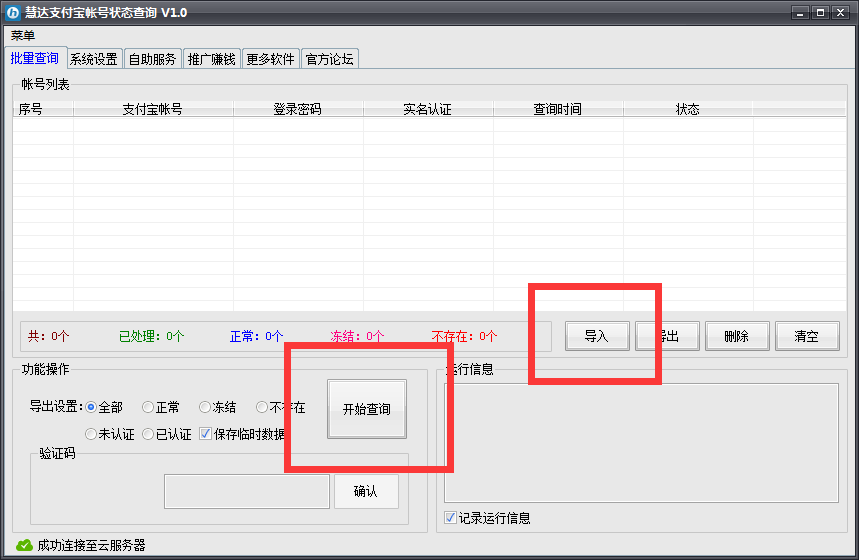This screenshot has height=560, width=859.
Task: Confirm the captcha with 确认
Action: (x=366, y=491)
